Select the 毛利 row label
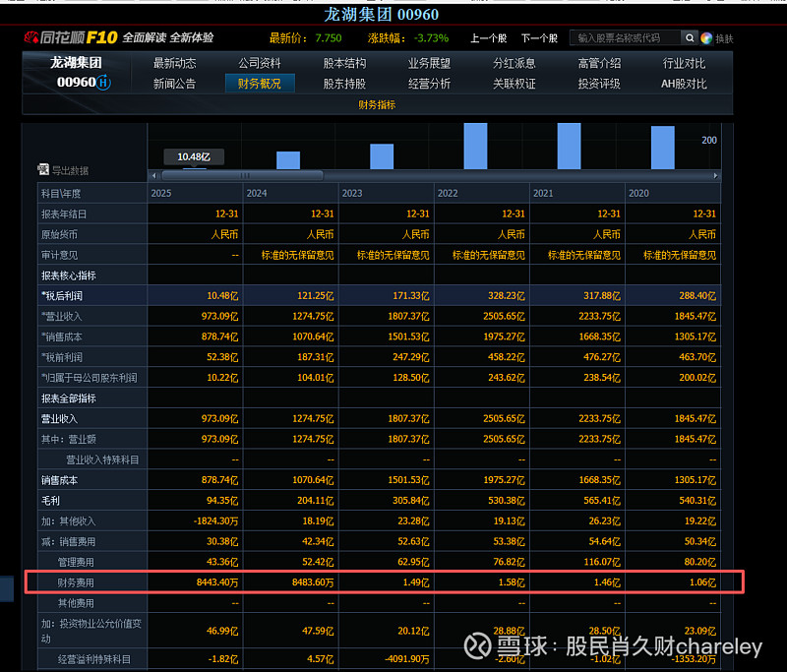 50,501
